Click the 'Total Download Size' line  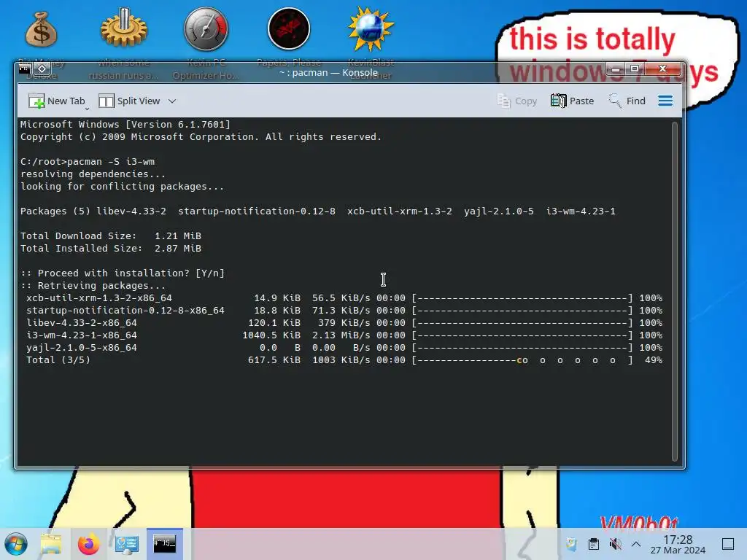[111, 236]
